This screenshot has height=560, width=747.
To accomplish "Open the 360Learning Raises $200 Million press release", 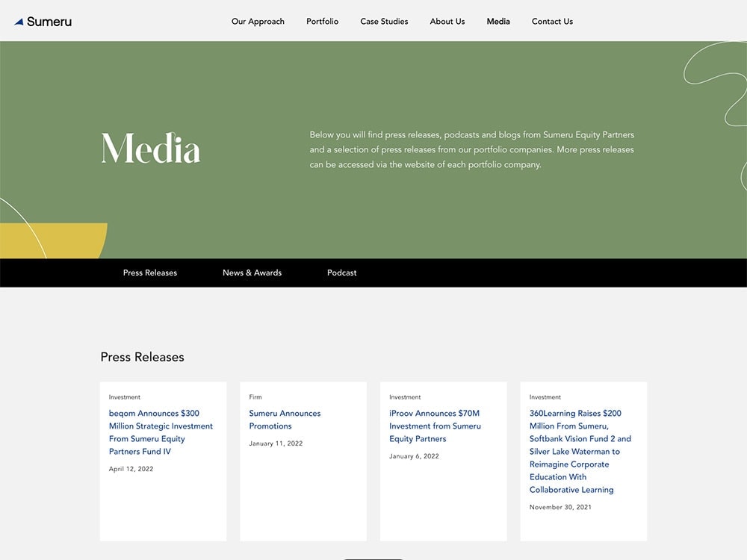I will [x=580, y=452].
